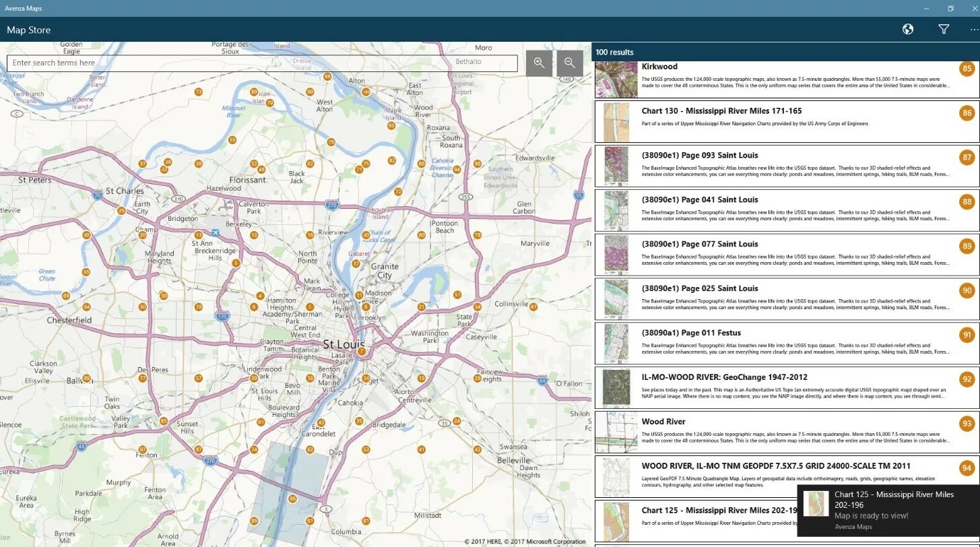Select map marker 98 west of Edwardsville
The image size is (980, 547).
pyautogui.click(x=477, y=164)
